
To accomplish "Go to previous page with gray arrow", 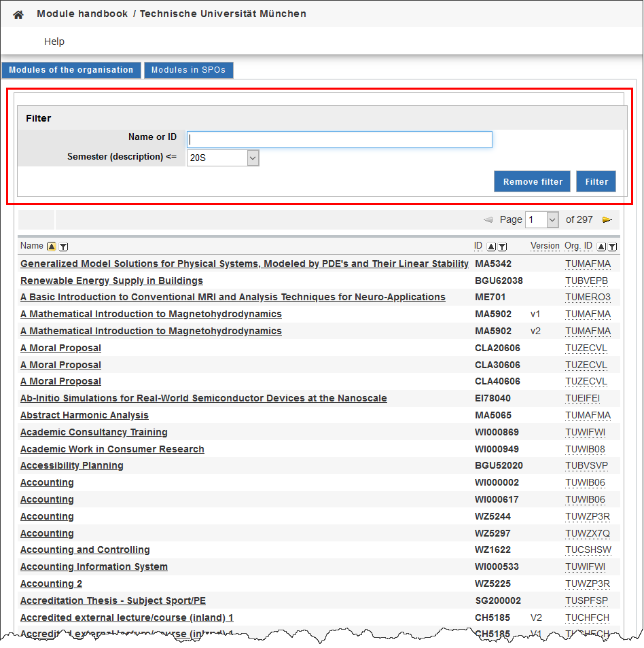I will tap(487, 220).
